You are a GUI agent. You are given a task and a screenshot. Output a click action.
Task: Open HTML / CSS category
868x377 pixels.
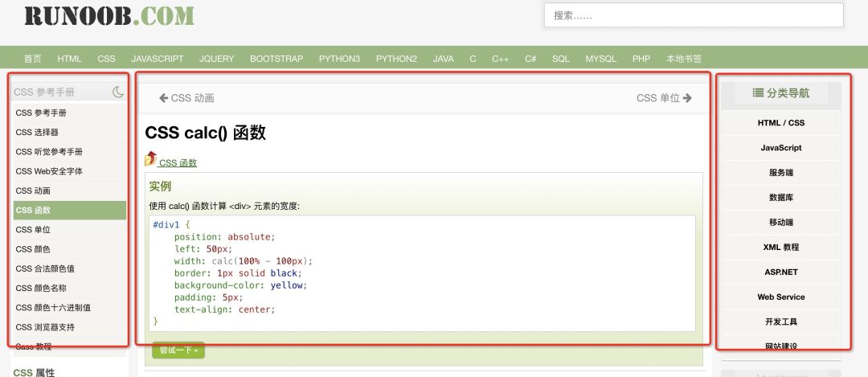click(x=781, y=123)
